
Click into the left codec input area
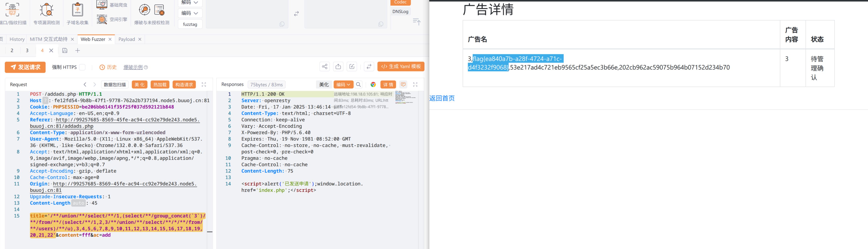tap(247, 13)
